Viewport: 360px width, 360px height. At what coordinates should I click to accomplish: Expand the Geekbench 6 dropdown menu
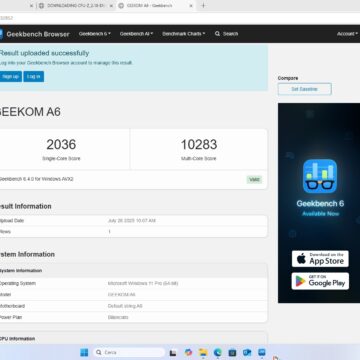95,34
